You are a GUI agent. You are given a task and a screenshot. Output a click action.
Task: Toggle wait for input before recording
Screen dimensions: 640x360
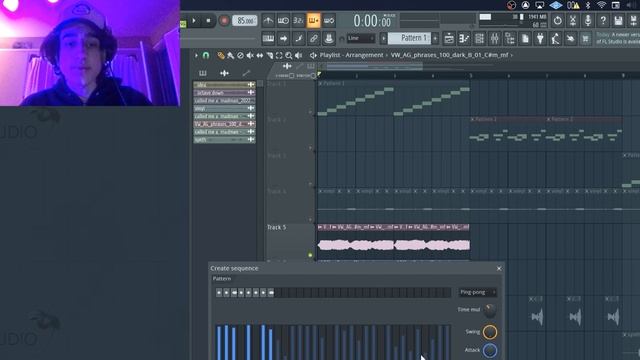point(283,20)
